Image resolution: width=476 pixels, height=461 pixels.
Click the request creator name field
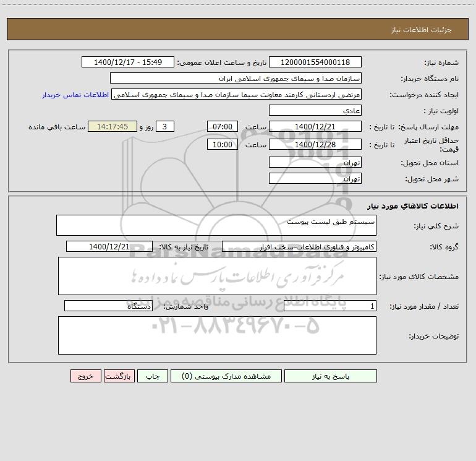tap(237, 94)
